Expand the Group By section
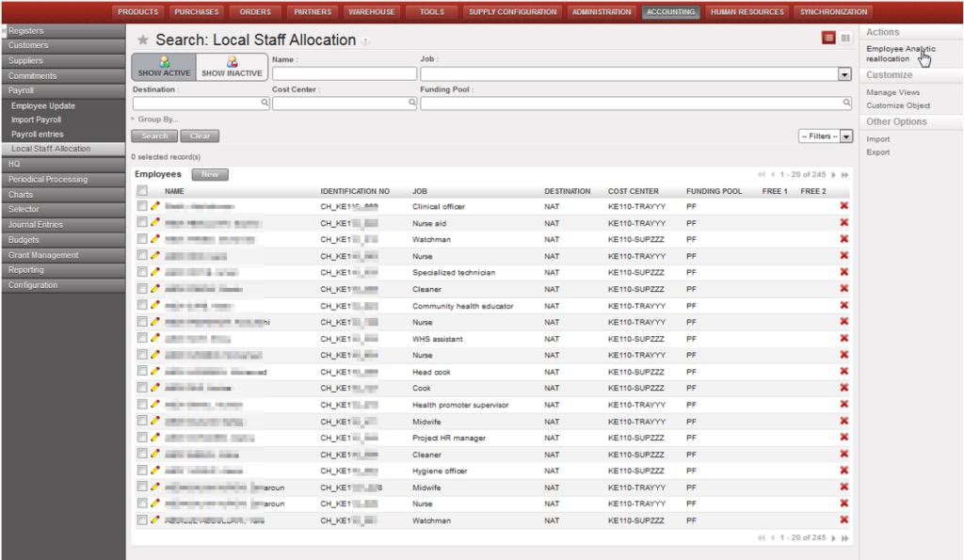The height and width of the screenshot is (560, 964). (155, 120)
